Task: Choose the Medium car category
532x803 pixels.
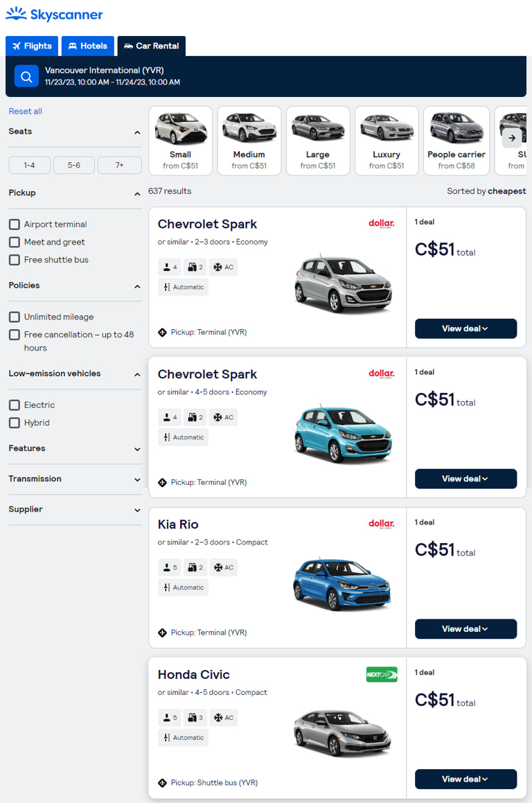Action: pos(249,141)
